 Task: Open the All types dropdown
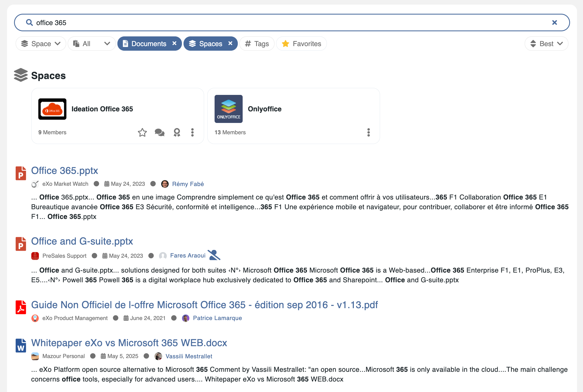(92, 44)
